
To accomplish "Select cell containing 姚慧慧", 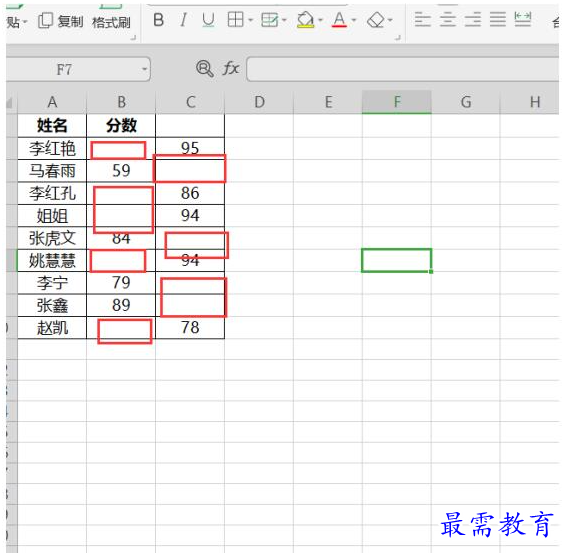I will coord(52,260).
